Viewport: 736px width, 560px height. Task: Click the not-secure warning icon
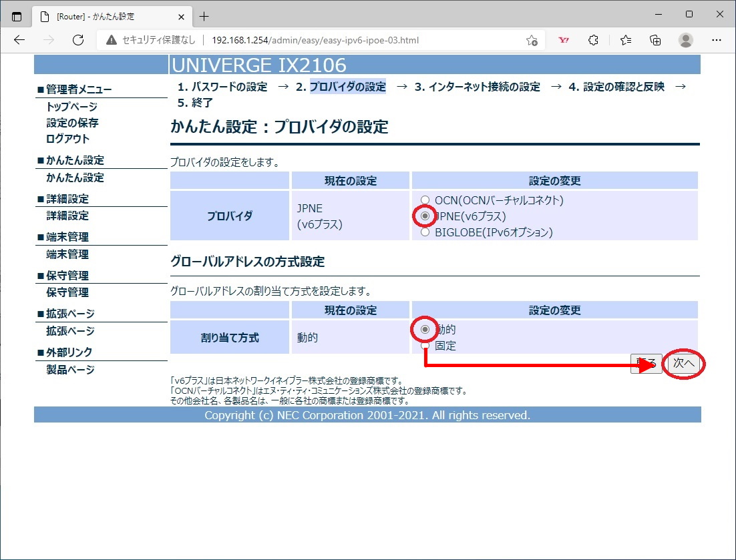[112, 40]
